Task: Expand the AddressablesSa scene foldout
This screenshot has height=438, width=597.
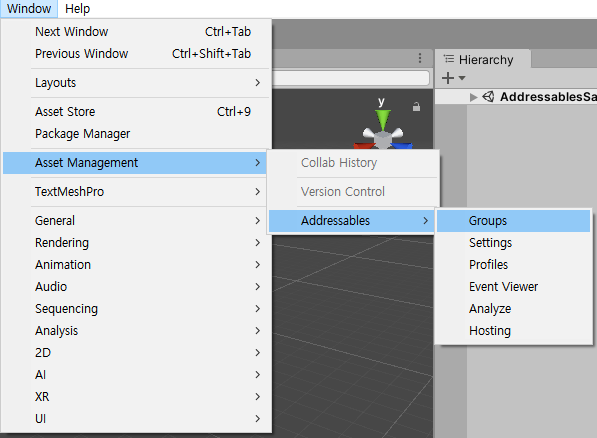Action: [x=473, y=97]
